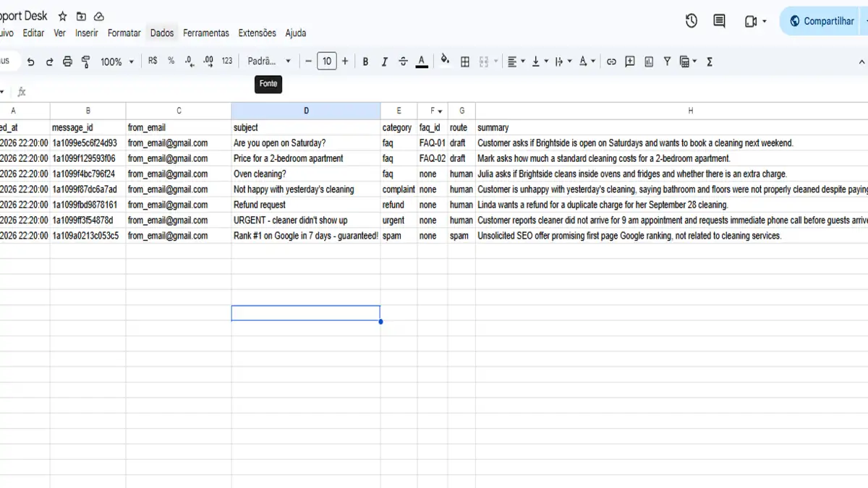This screenshot has height=488, width=868.
Task: Open text rotation dropdown
Action: (x=587, y=61)
